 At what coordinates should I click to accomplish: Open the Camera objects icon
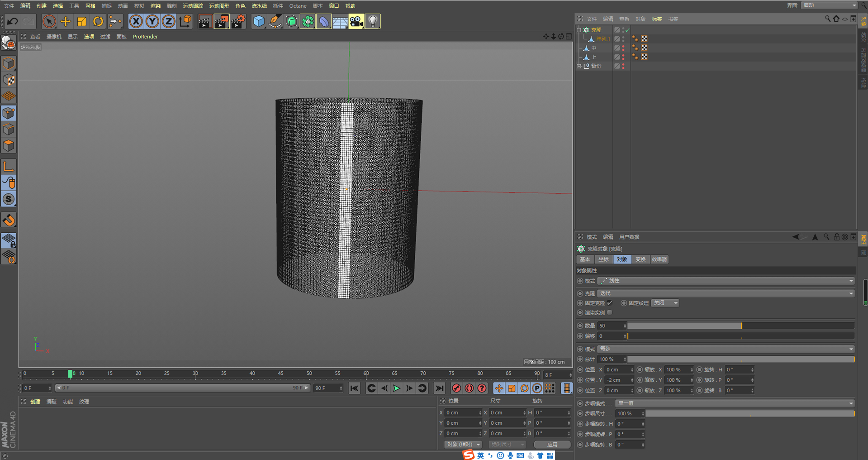pyautogui.click(x=356, y=21)
